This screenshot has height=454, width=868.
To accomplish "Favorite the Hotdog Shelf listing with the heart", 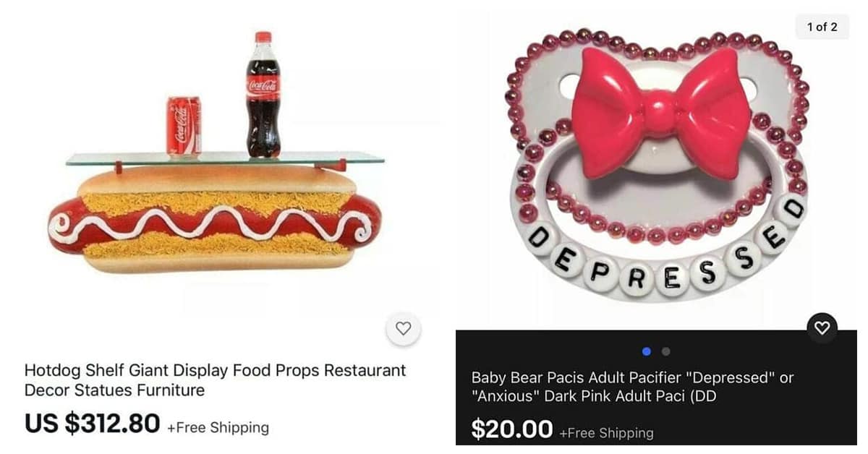I will point(404,328).
